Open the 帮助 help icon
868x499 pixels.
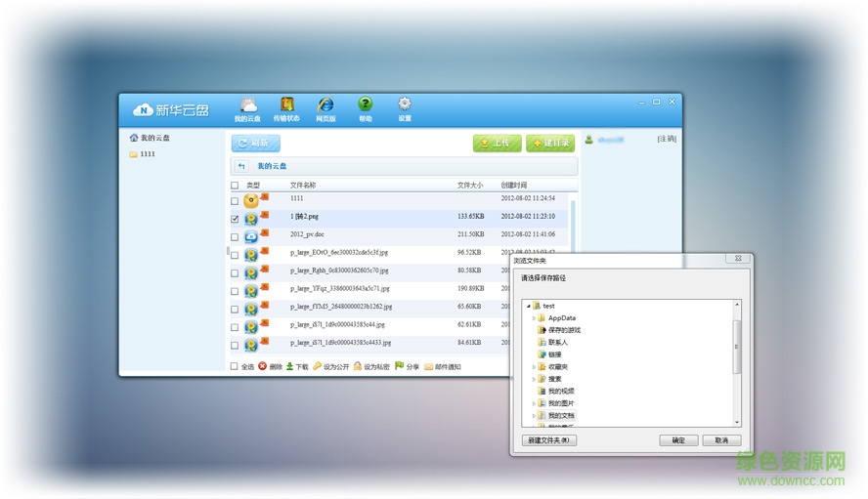pyautogui.click(x=365, y=108)
